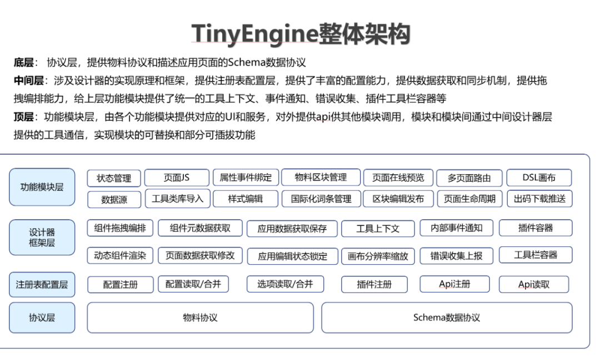
Task: Click the 选项读取/合并 box
Action: 285,284
